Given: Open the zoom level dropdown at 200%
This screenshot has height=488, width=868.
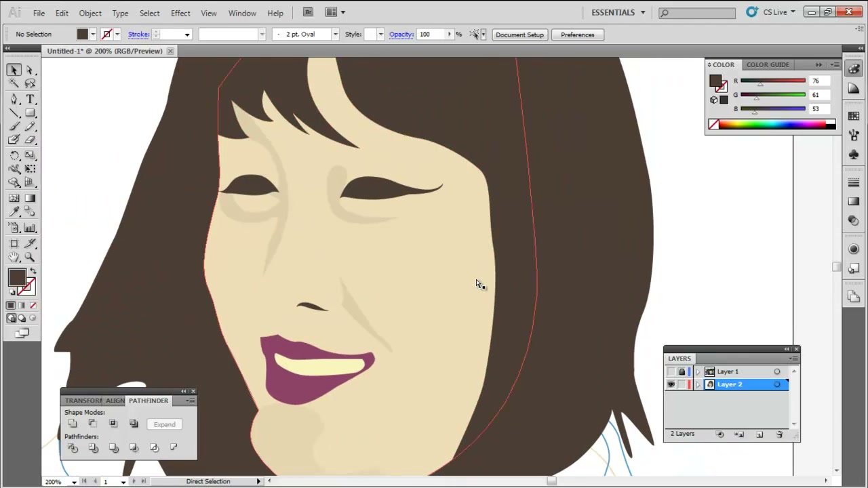Looking at the screenshot, I should point(74,482).
